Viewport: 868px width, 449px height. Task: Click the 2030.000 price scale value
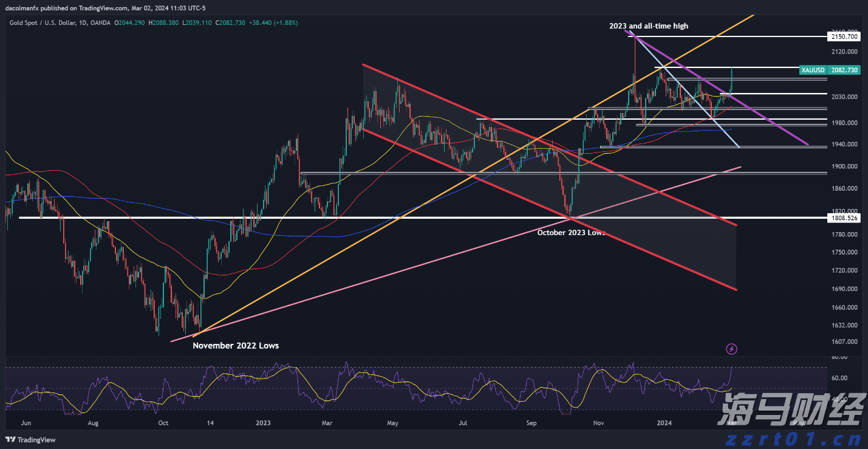[845, 97]
